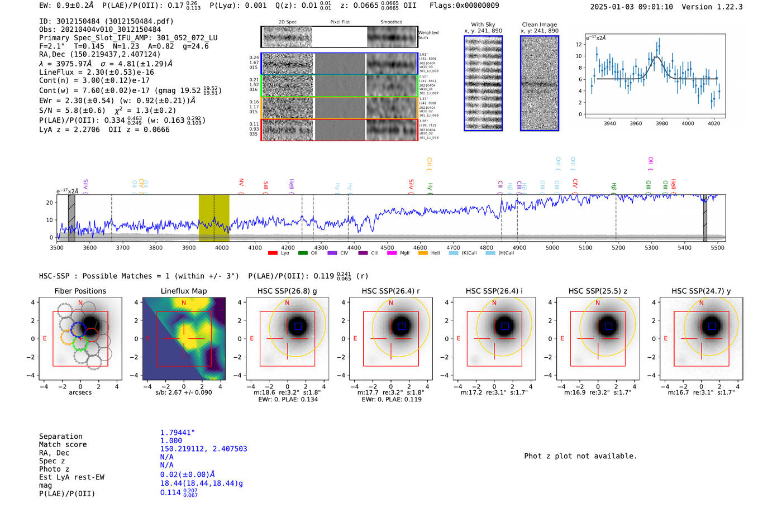Open the HSC SSP(26.8) g image
This screenshot has height=532, width=782.
tap(288, 338)
